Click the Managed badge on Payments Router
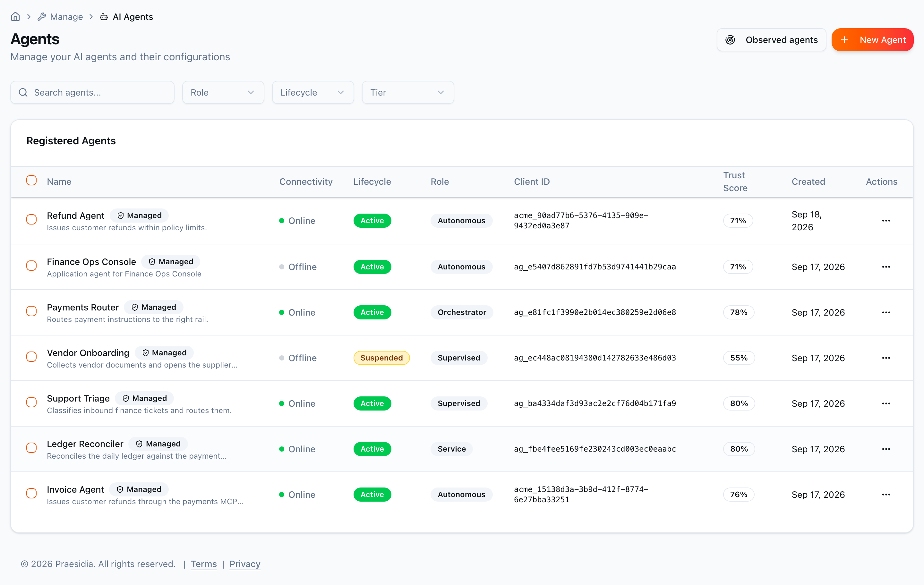This screenshot has height=585, width=924. coord(154,307)
